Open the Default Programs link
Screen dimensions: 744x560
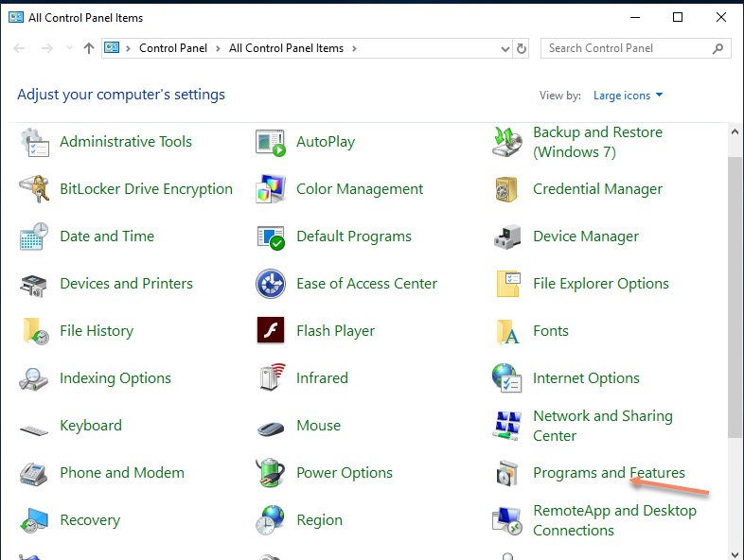354,236
